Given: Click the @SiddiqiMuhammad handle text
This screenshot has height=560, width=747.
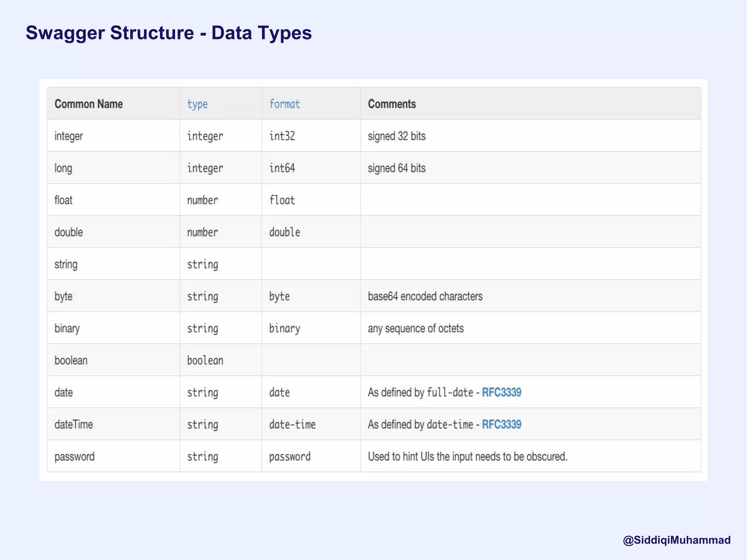Looking at the screenshot, I should 677,540.
